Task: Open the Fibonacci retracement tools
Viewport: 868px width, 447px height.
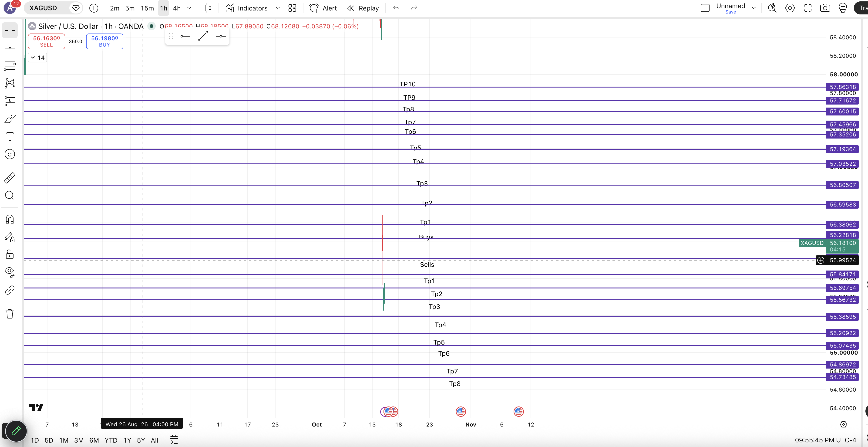Action: pyautogui.click(x=10, y=66)
